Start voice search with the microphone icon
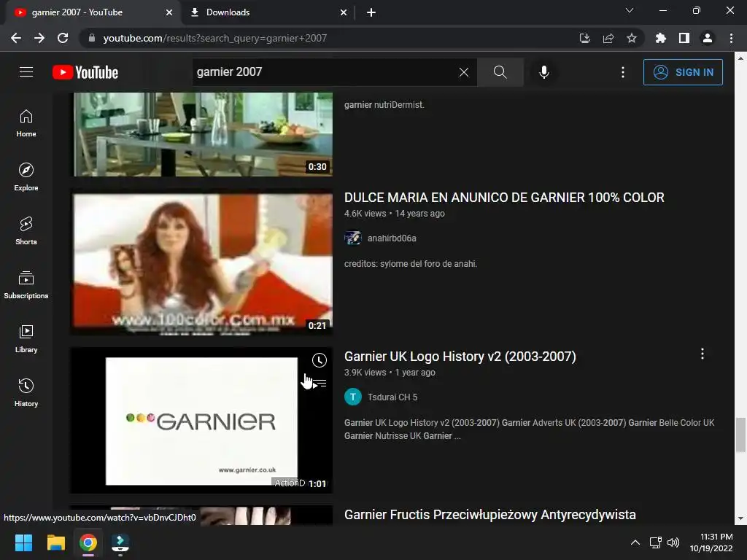The width and height of the screenshot is (747, 560). point(544,72)
